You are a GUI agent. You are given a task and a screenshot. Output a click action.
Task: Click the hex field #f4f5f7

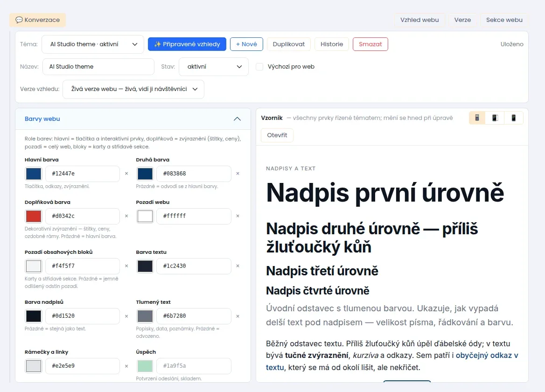pos(83,266)
